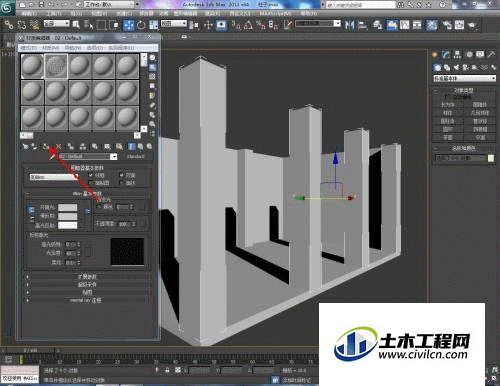Viewport: 500px width, 386px height.
Task: Click Assign Material to Selection icon
Action: (x=46, y=146)
